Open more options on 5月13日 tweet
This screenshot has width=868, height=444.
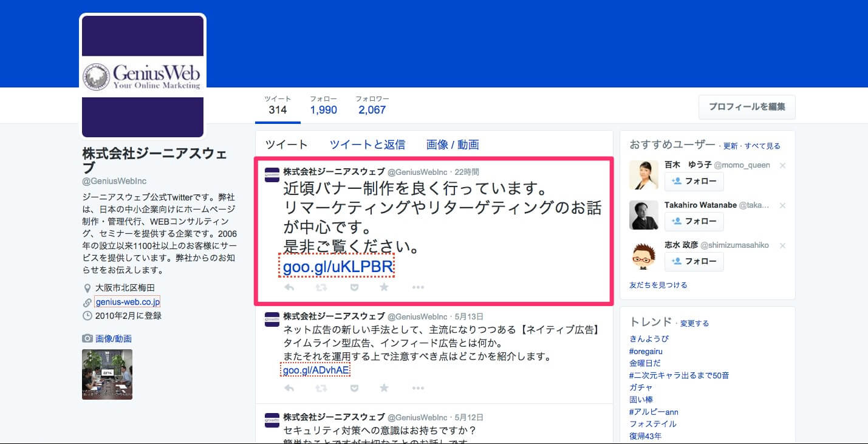[x=418, y=388]
